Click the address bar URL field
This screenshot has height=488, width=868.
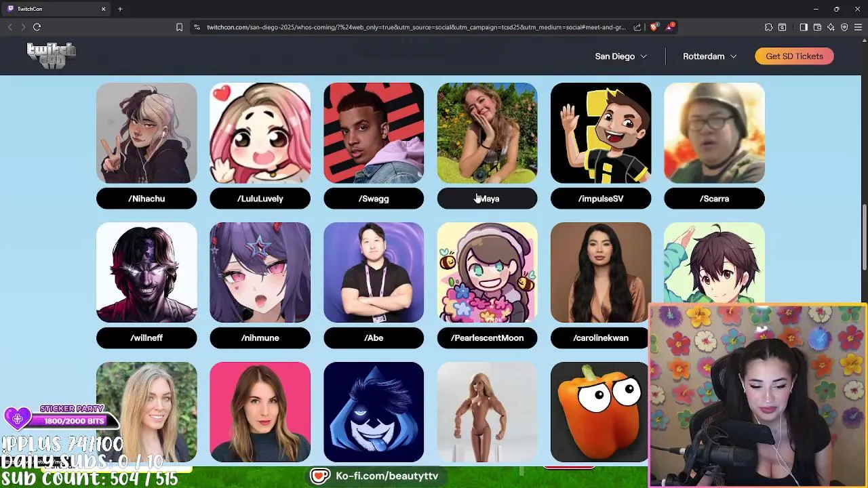point(416,27)
